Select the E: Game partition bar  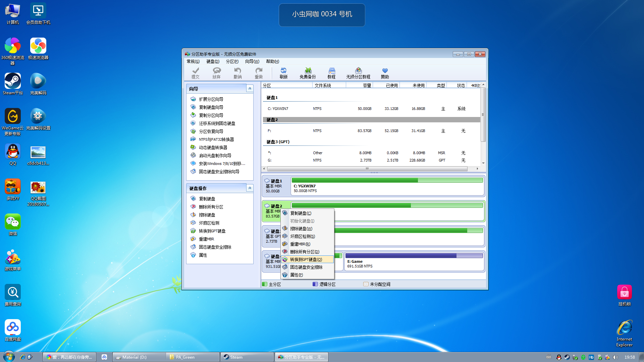pyautogui.click(x=415, y=261)
